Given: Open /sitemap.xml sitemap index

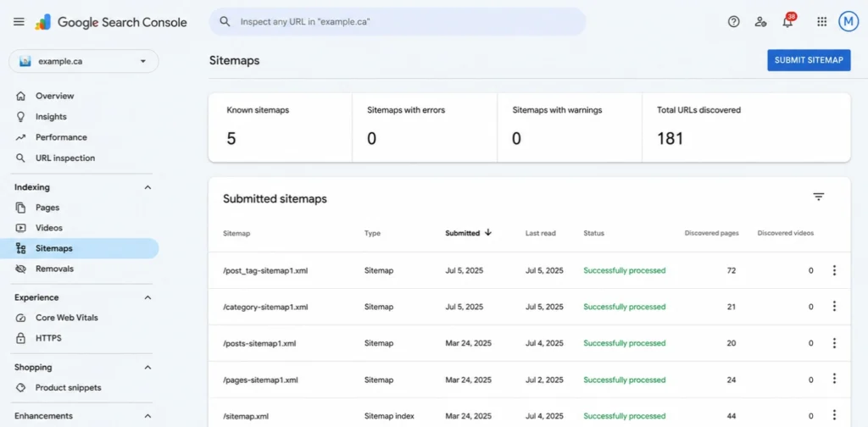Looking at the screenshot, I should click(246, 416).
